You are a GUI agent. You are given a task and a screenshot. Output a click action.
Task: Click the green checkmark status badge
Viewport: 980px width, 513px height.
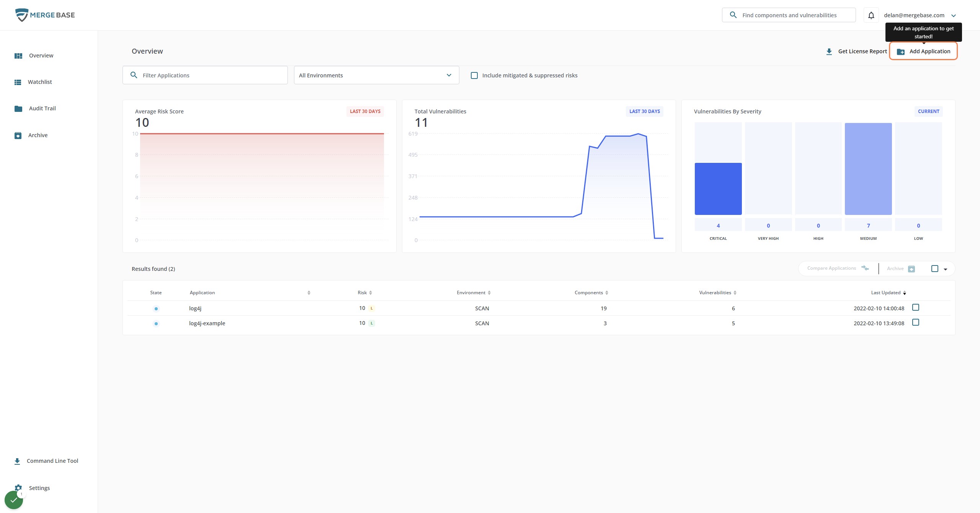pos(14,500)
